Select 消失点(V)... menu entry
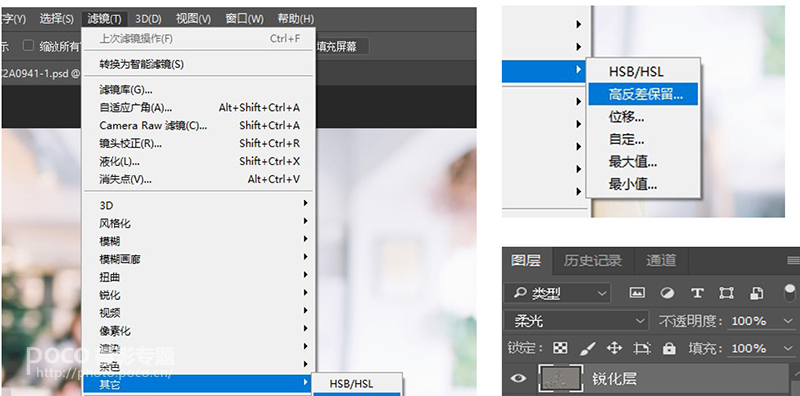This screenshot has width=800, height=396. (x=198, y=179)
